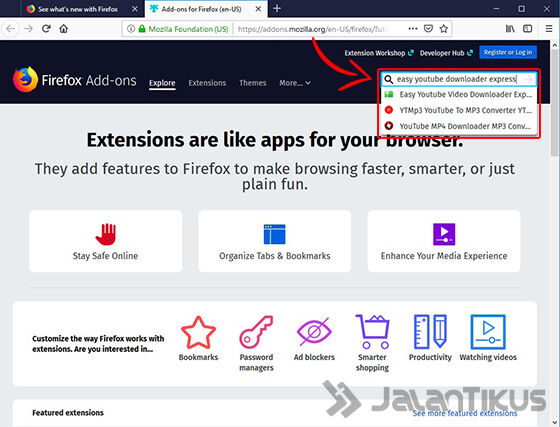
Task: Save page to Pocket icon
Action: point(428,29)
